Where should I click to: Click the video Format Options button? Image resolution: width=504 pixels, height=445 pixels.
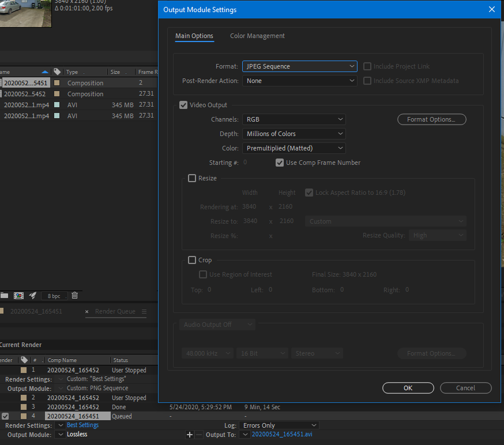[x=432, y=119]
